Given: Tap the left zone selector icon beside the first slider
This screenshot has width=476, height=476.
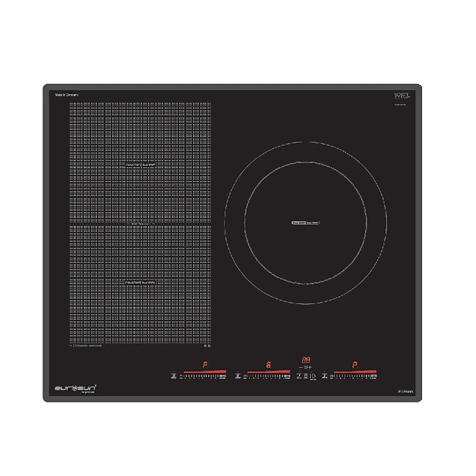Looking at the screenshot, I should 173,376.
